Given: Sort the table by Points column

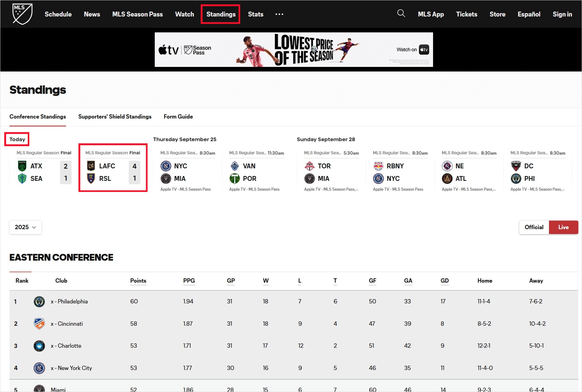Looking at the screenshot, I should point(138,280).
